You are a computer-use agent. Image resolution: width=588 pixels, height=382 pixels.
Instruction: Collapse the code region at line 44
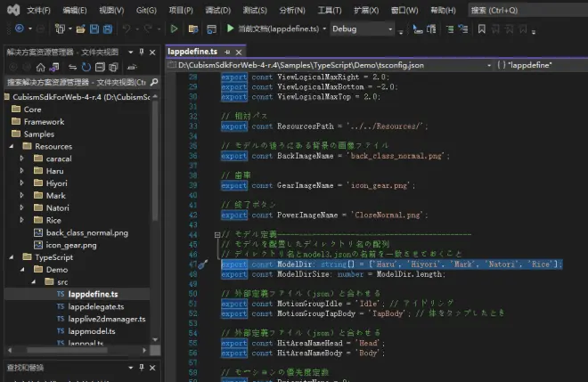click(217, 235)
